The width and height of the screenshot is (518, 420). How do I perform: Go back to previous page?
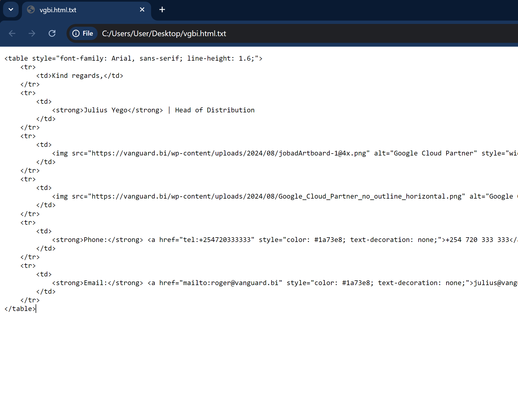point(12,33)
